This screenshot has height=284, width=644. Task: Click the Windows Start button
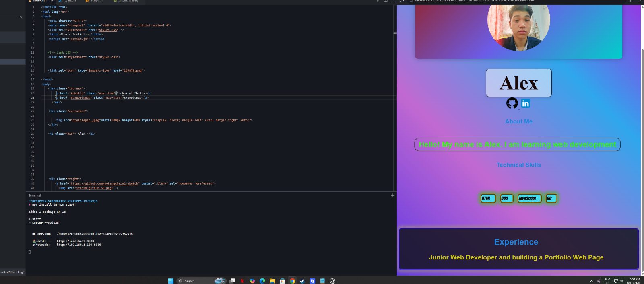171,281
